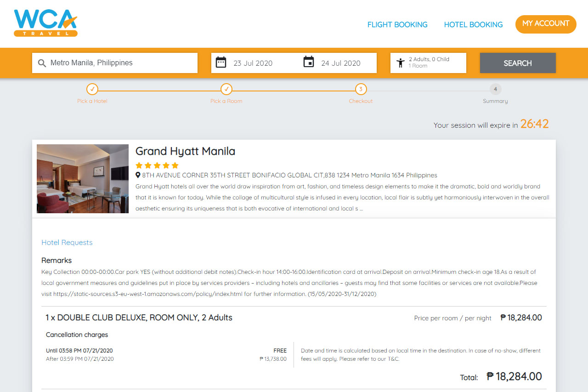Click the DOUBLE CLUB DELUXE room title
588x392 pixels.
[x=139, y=318]
